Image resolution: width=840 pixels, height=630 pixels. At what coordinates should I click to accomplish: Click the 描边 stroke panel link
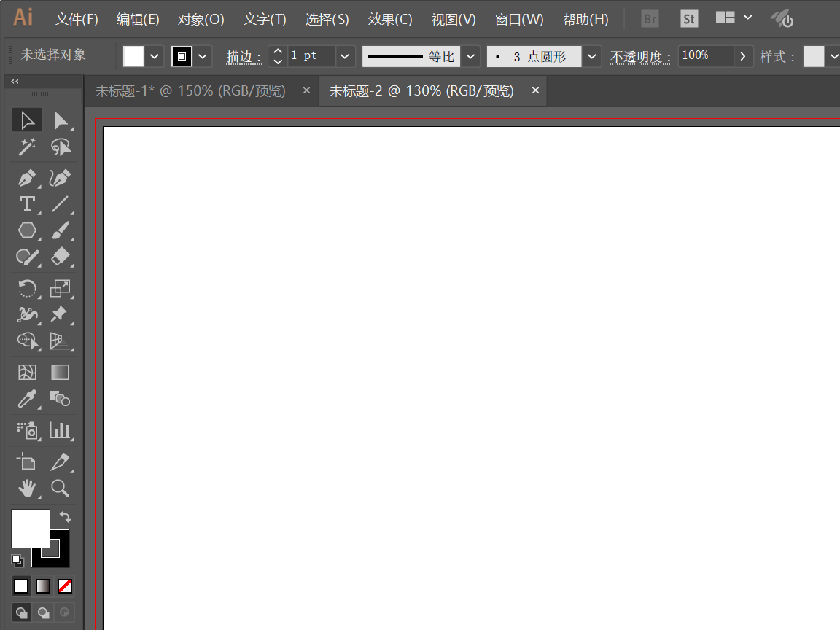[x=244, y=56]
